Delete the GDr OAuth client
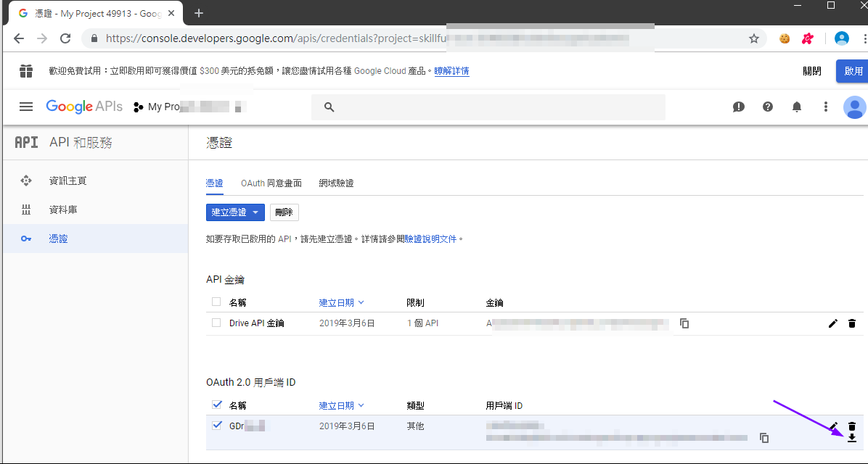Screen dimensions: 868x464 pyautogui.click(x=852, y=426)
